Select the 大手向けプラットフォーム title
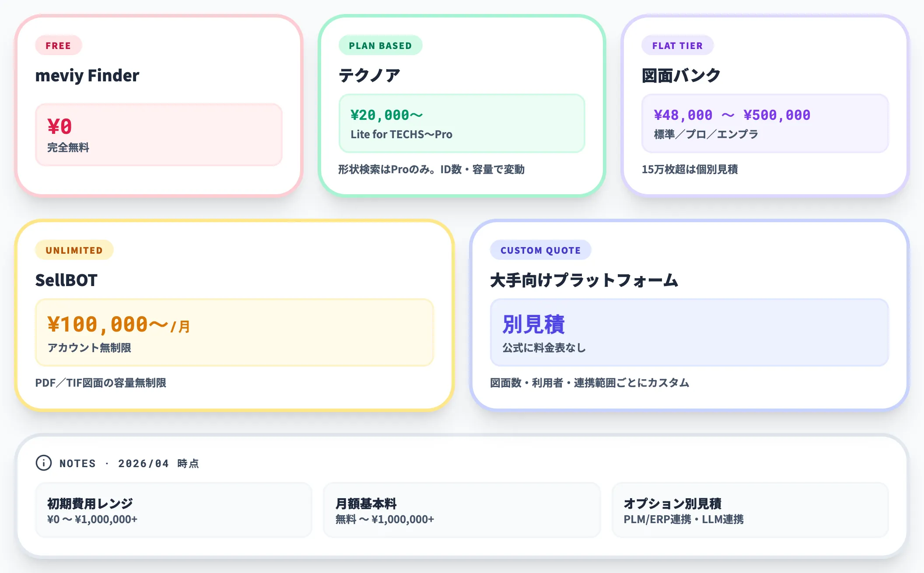 (584, 280)
